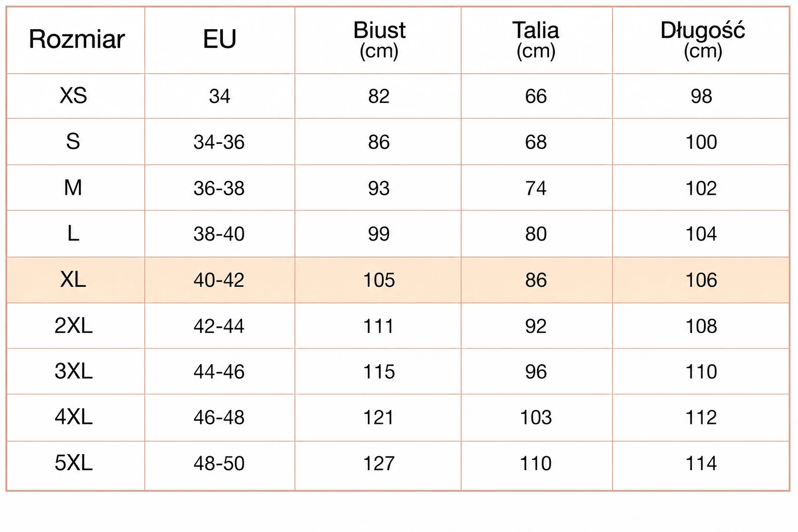This screenshot has width=798, height=532.
Task: Click the EU 46-48 cell
Action: (220, 418)
